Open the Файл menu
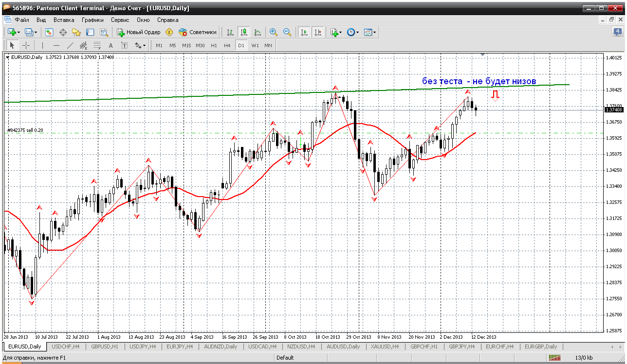627x364 pixels. click(x=22, y=20)
